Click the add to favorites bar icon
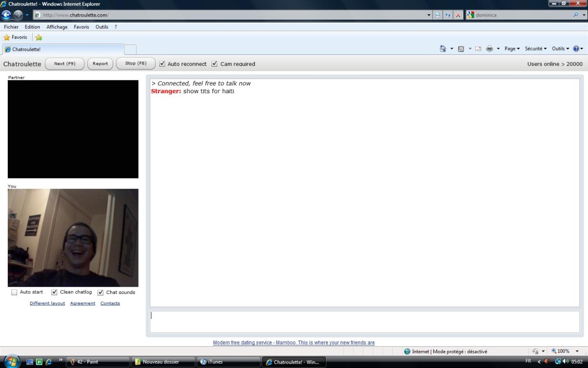The height and width of the screenshot is (368, 588). [39, 37]
